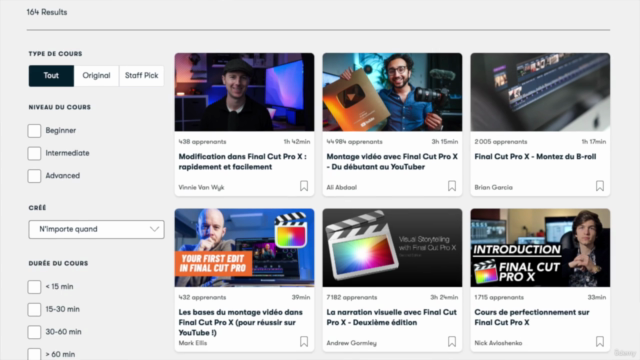The height and width of the screenshot is (360, 640).
Task: Click the Ali Abdaal course thumbnail
Action: [x=392, y=92]
